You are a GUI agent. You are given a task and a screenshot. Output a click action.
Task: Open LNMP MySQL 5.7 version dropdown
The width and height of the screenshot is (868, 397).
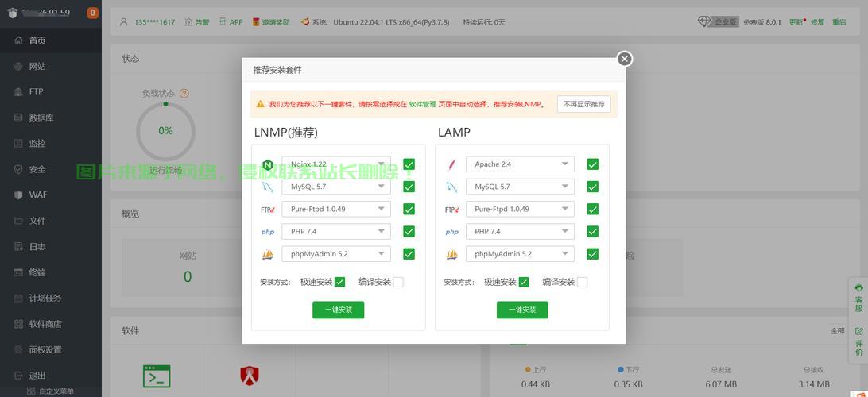[x=336, y=187]
